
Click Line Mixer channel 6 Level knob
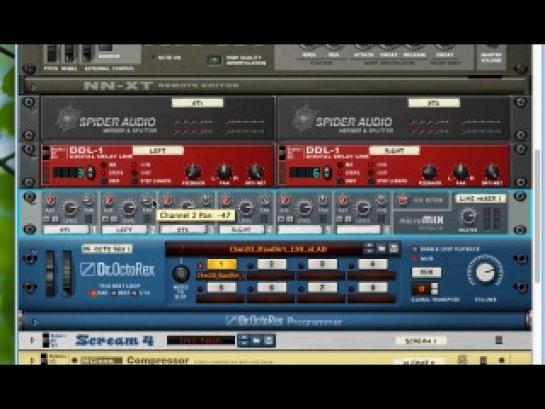(363, 209)
